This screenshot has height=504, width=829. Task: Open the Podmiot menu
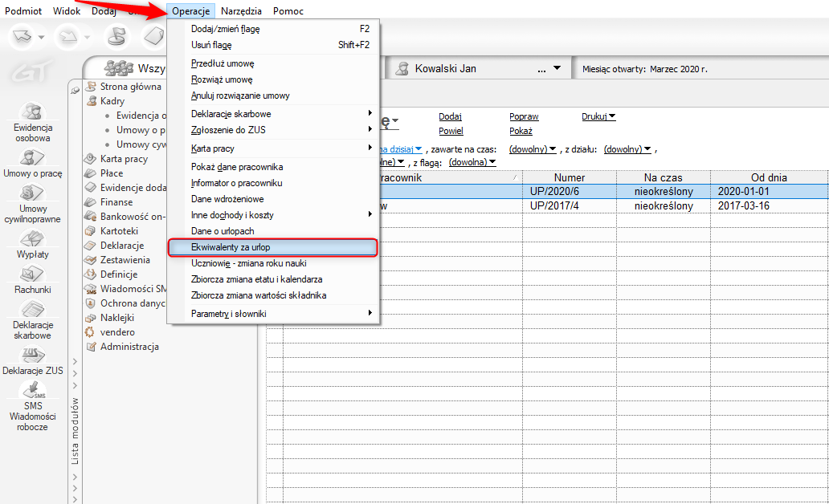point(23,10)
